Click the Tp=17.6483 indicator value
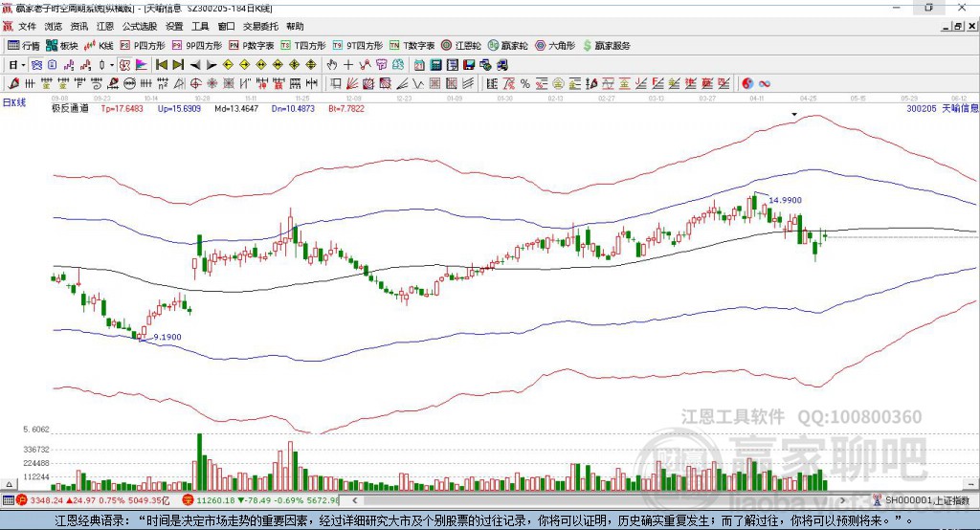 point(122,109)
